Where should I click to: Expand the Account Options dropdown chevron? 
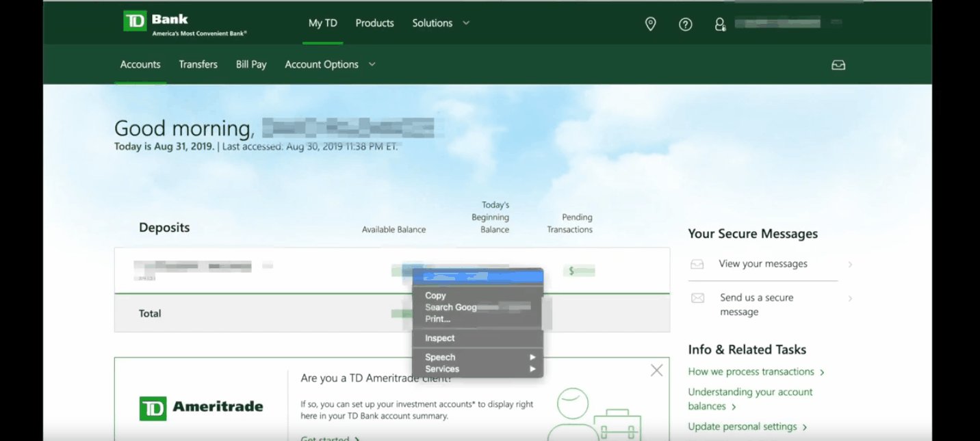click(x=372, y=64)
